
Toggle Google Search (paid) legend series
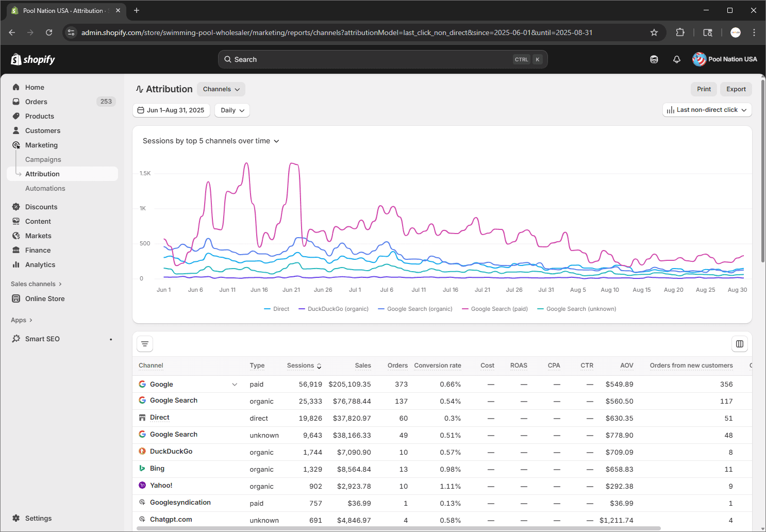[x=495, y=309]
